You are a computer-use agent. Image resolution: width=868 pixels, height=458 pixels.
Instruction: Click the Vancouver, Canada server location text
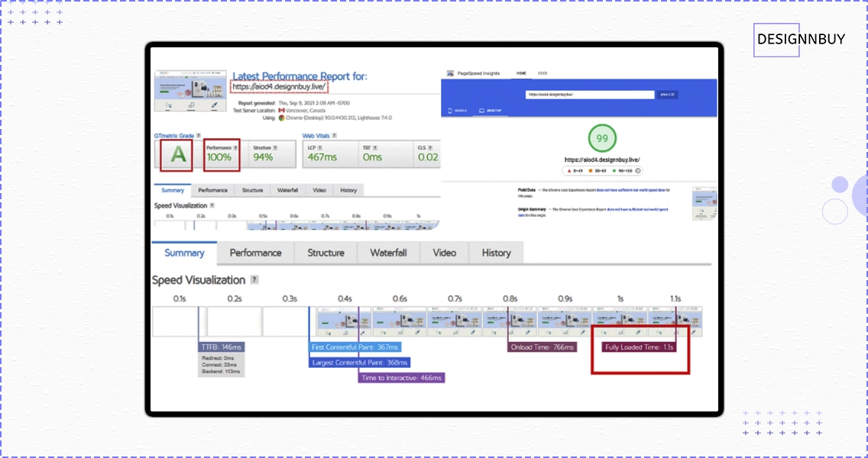tap(306, 111)
